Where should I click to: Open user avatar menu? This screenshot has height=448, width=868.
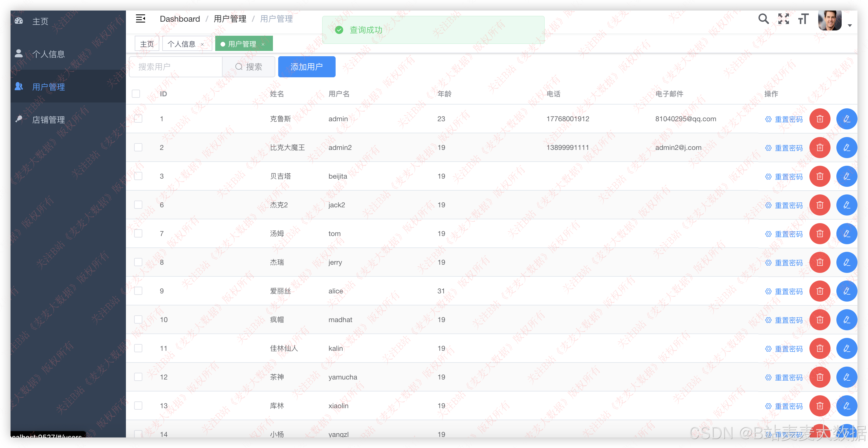point(830,20)
